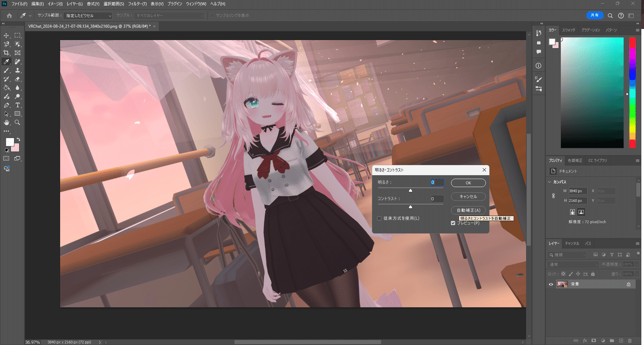
Task: Select the Eraser tool
Action: (18, 79)
